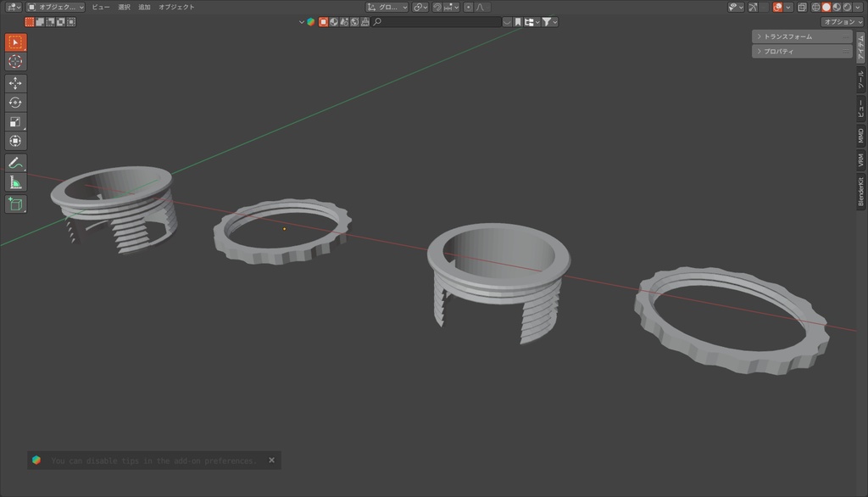Select the Scale tool
Viewport: 868px width, 497px height.
tap(14, 121)
